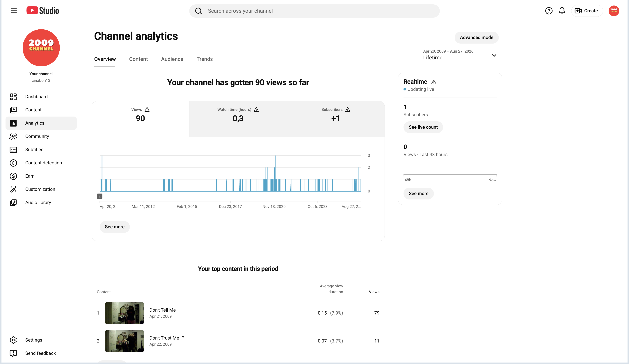Click the Subtitles sidebar icon

pyautogui.click(x=13, y=149)
